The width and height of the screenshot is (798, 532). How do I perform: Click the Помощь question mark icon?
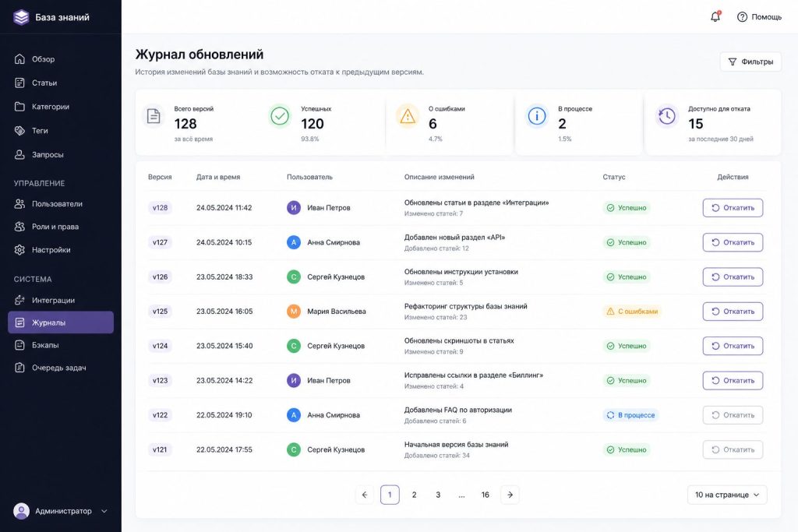point(742,17)
